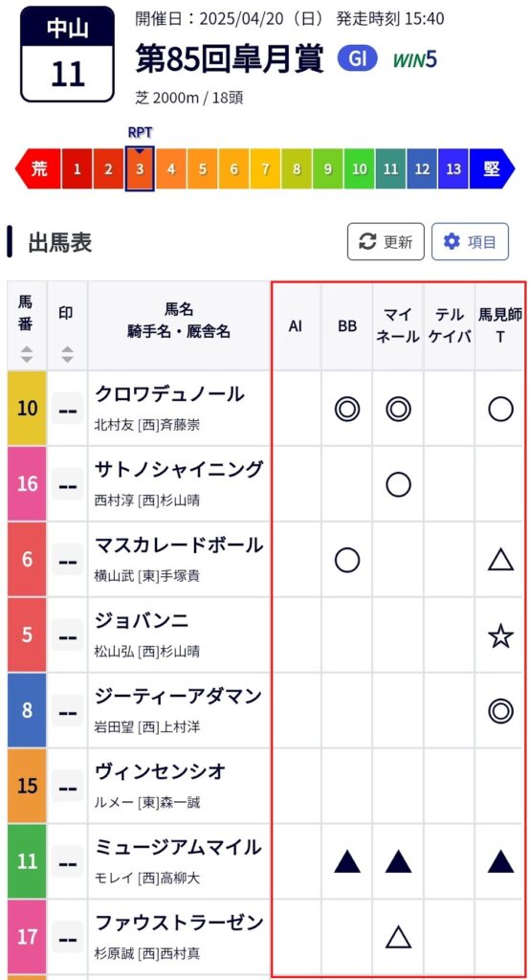The width and height of the screenshot is (529, 980).
Task: Click the BB black triangle for ミュージアムマイル
Action: click(346, 862)
